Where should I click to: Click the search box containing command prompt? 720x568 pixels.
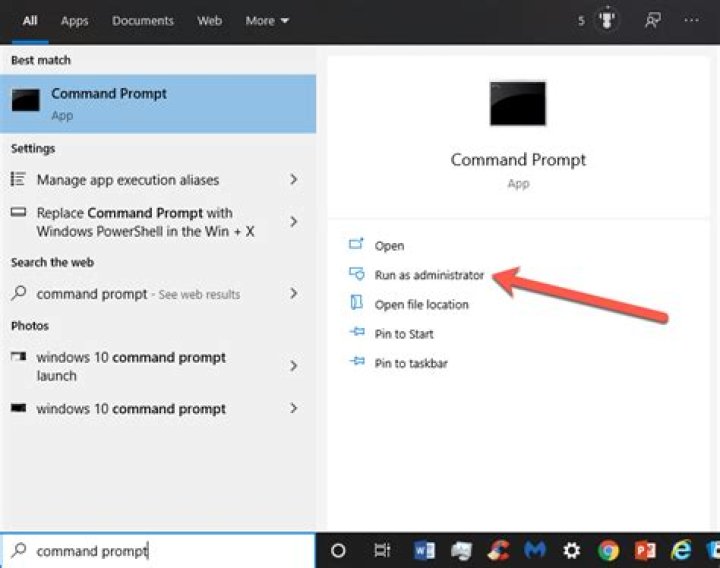click(x=160, y=551)
